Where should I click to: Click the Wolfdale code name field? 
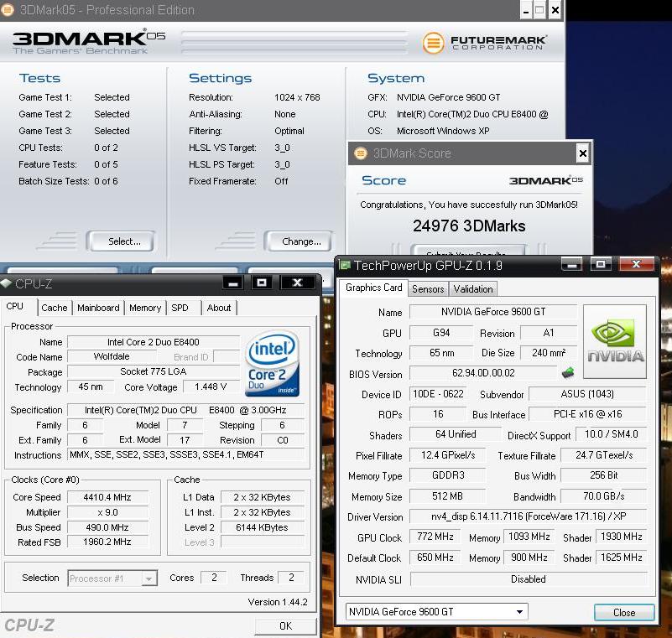point(112,356)
